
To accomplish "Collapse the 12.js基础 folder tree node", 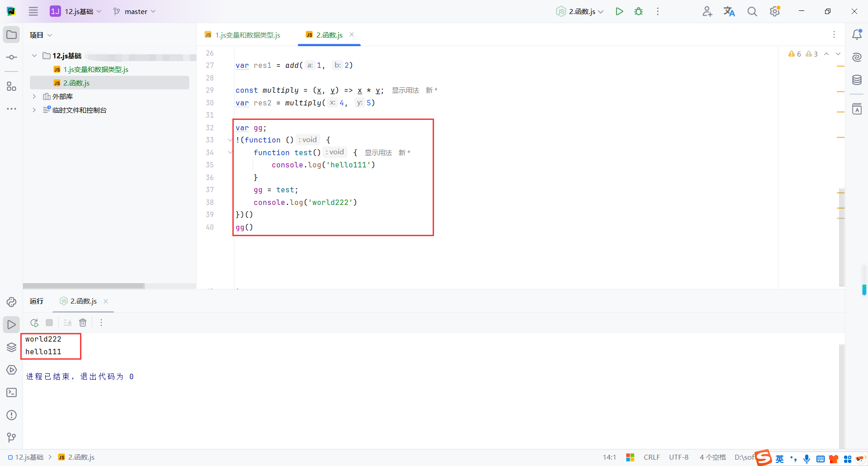I will tap(34, 56).
